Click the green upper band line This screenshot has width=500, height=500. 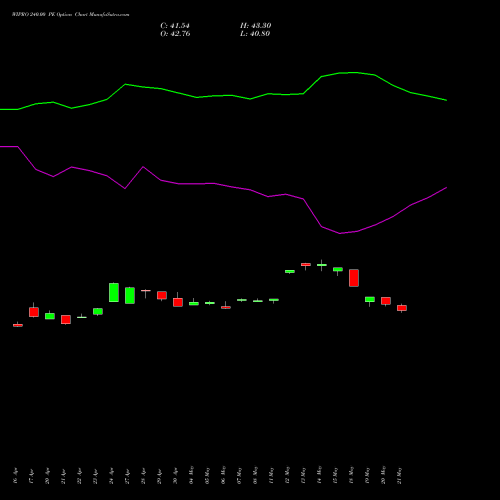[x=223, y=96]
